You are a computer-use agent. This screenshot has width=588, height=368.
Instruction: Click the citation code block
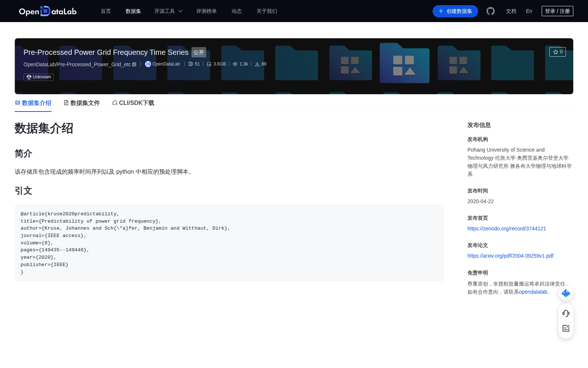pos(229,243)
